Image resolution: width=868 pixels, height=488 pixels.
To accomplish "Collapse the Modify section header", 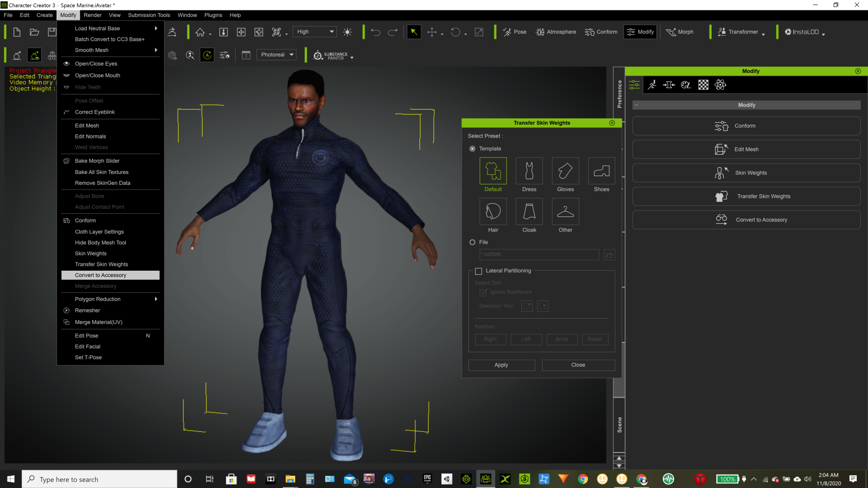I will [x=637, y=105].
